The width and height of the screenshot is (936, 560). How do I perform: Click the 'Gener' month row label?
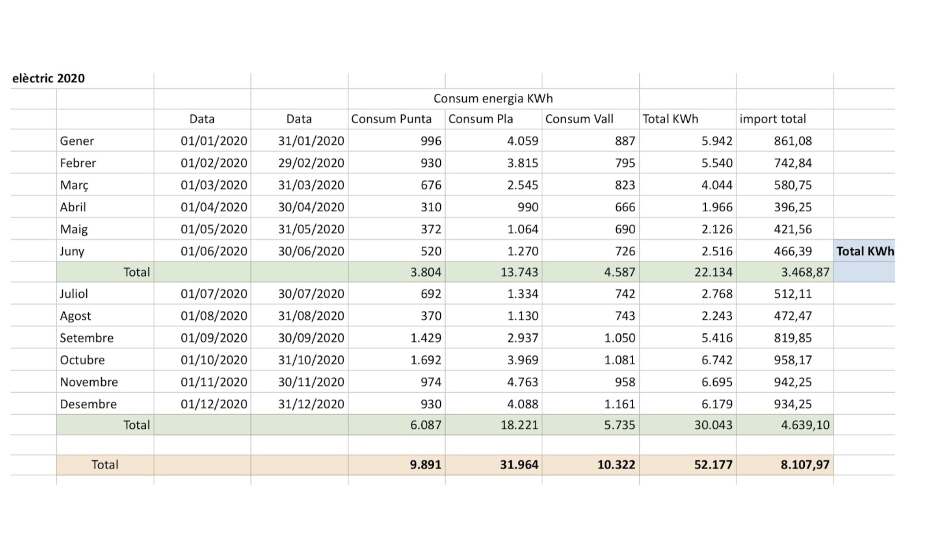pos(77,141)
